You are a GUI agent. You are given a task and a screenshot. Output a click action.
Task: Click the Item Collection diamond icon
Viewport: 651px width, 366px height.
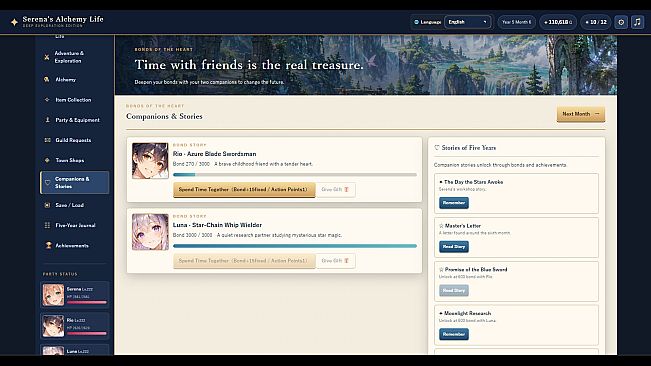[x=47, y=100]
